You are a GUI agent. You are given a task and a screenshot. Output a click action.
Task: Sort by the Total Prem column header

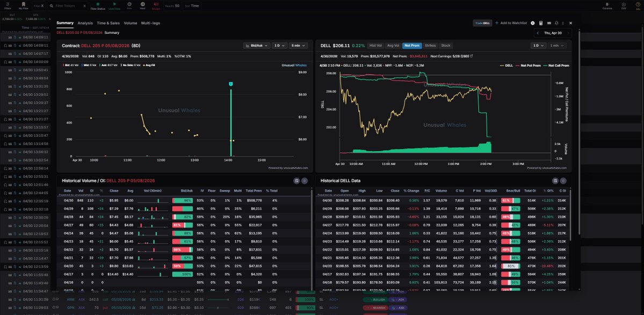254,191
